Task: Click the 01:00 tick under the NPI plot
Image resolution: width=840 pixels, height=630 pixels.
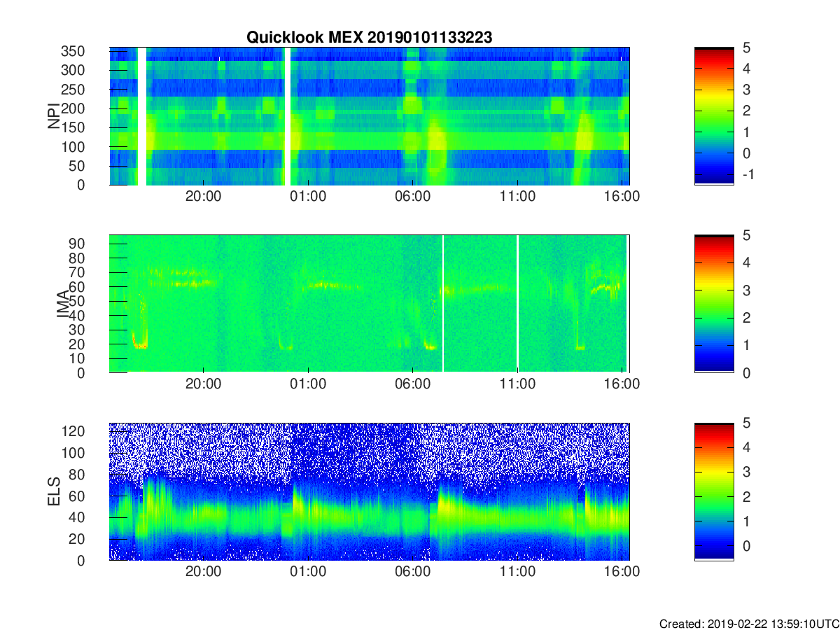Action: [x=308, y=196]
